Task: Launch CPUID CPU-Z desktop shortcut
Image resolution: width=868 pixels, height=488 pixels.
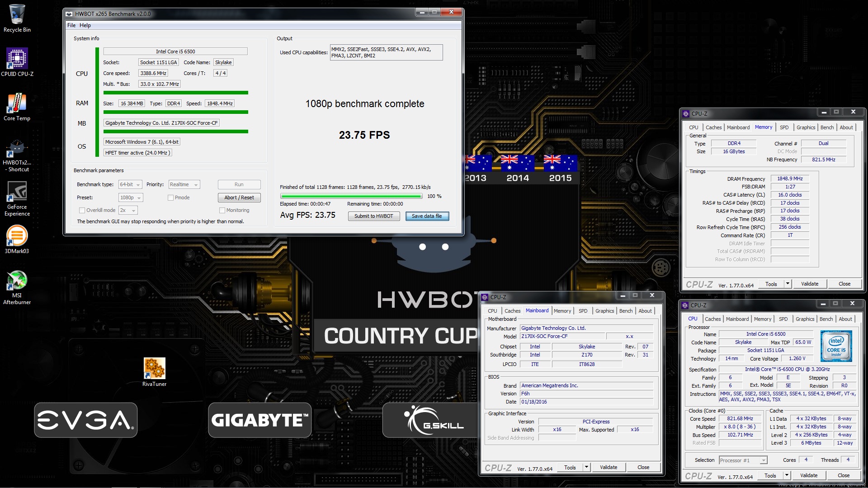Action: coord(17,62)
